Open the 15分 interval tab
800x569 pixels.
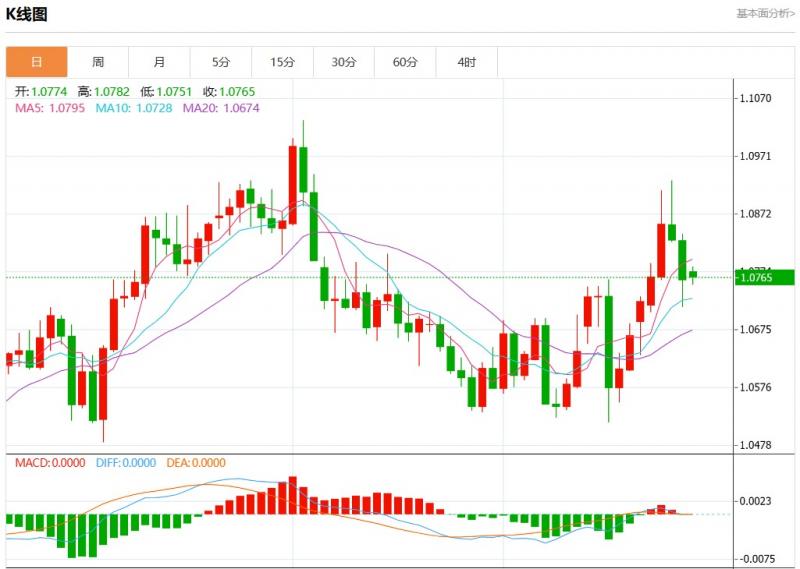pos(283,62)
